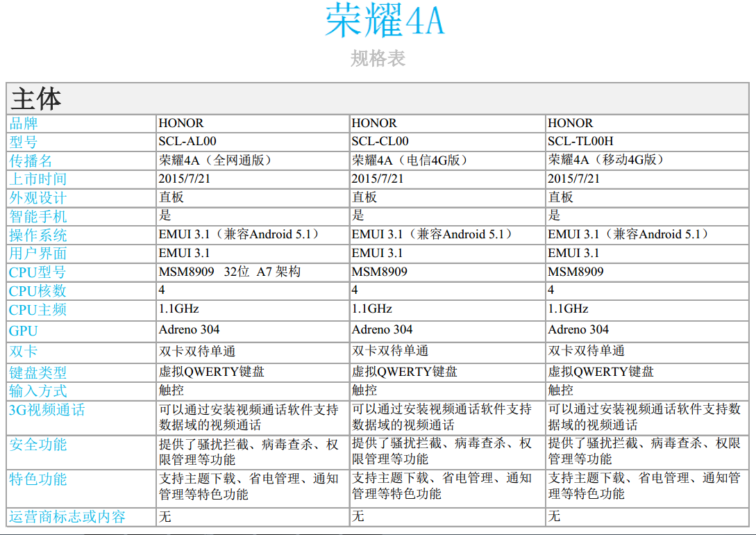The image size is (756, 535).
Task: Click the 型号 row label
Action: [22, 142]
